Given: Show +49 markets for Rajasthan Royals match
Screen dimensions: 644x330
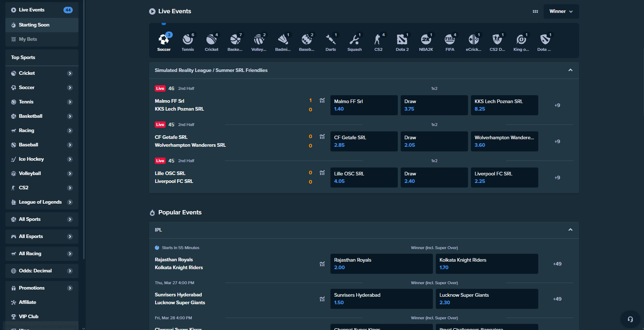Looking at the screenshot, I should [x=557, y=264].
